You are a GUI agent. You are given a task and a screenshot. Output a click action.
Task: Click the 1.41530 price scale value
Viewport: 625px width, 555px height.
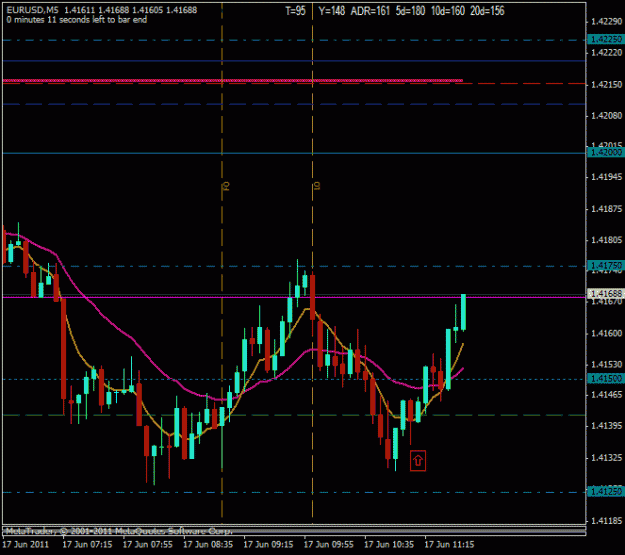[606, 364]
